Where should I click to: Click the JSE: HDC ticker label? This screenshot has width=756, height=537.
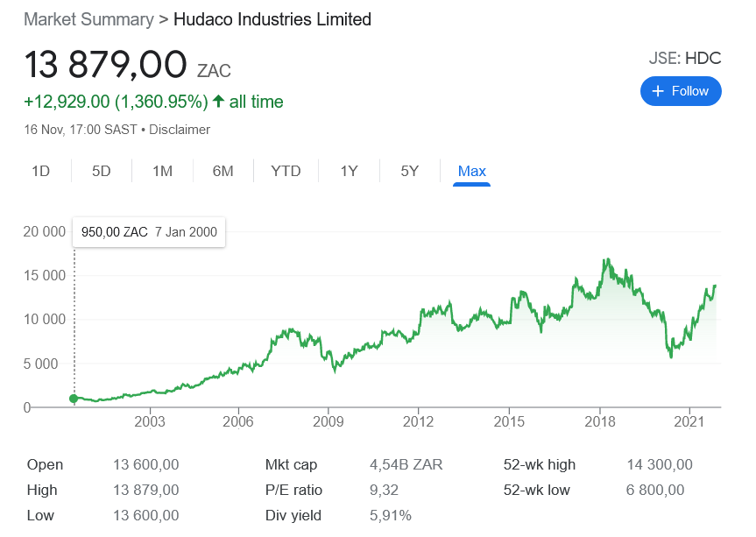pos(685,59)
